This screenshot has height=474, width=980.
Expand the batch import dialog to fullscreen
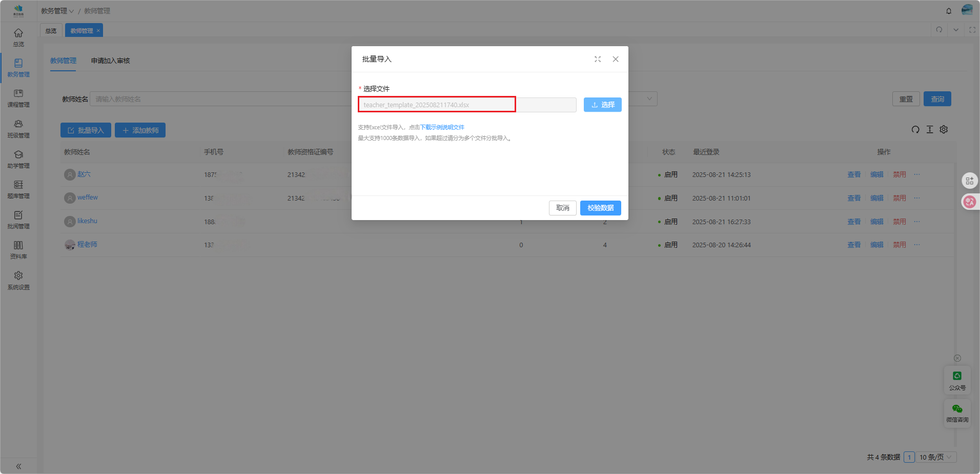pos(598,59)
